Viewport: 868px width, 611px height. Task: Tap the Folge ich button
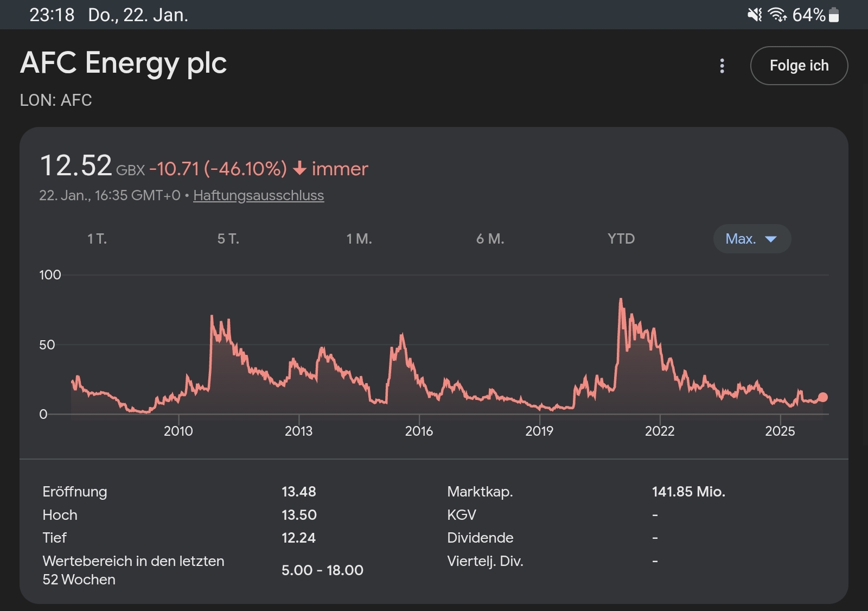799,66
